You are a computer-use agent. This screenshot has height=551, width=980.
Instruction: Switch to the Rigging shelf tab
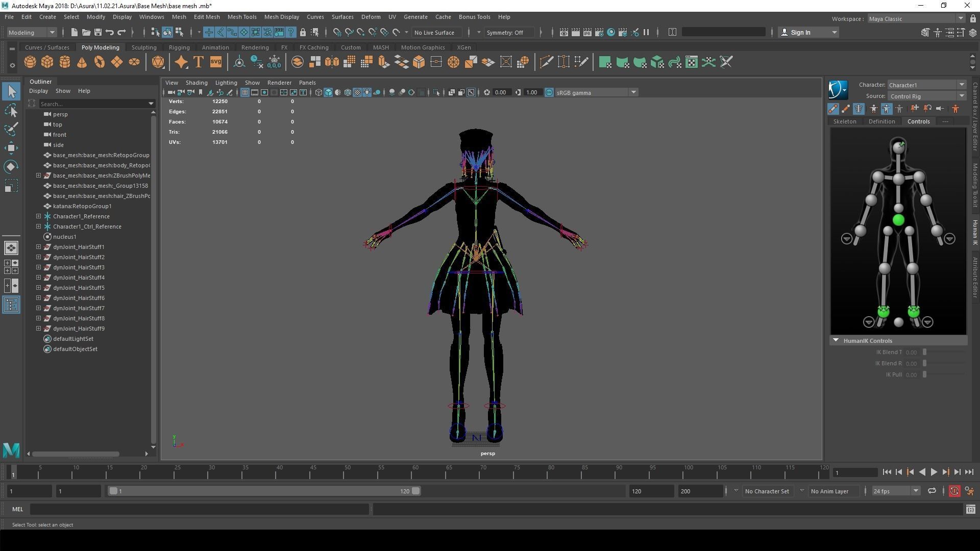pos(179,47)
